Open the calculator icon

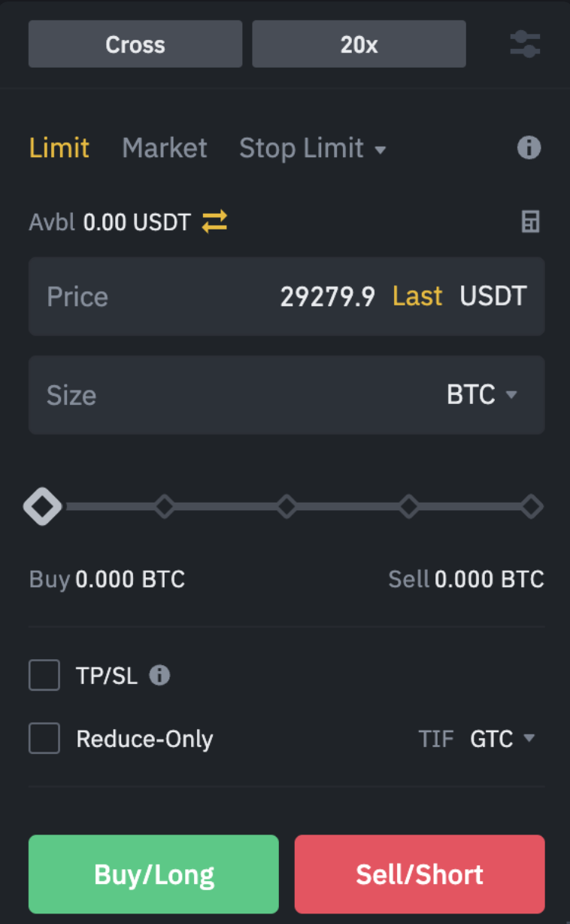531,222
